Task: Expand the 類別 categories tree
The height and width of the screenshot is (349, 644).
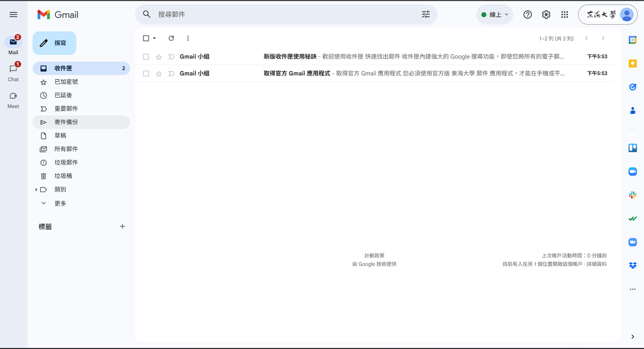Action: tap(36, 190)
